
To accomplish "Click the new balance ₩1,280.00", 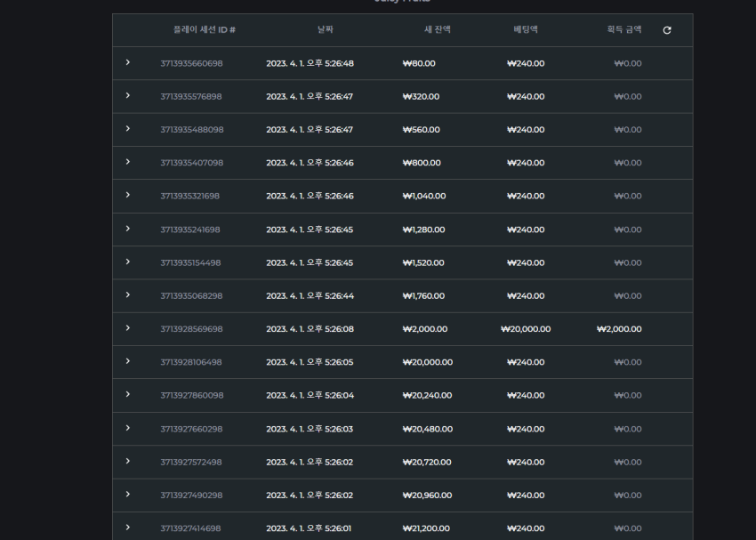I will point(423,230).
